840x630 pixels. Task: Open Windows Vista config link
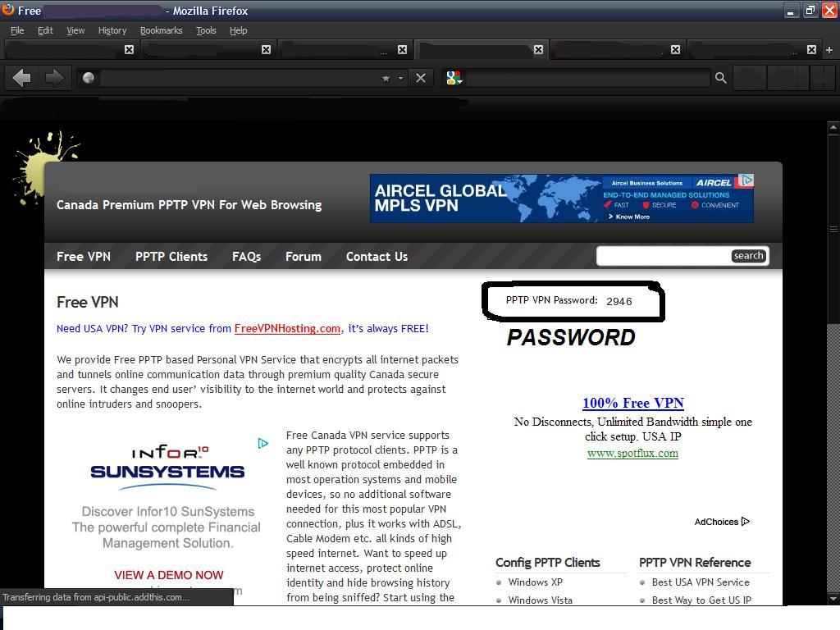540,600
